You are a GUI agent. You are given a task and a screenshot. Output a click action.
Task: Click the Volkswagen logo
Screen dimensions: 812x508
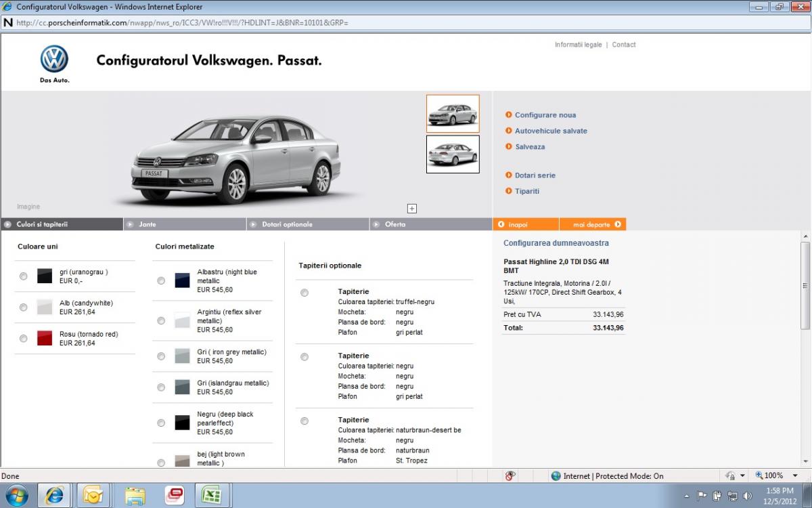[x=54, y=59]
